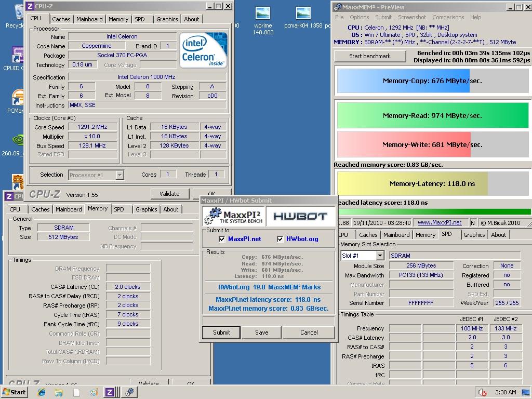This screenshot has width=532, height=399.
Task: Open Memory tab in top CPU-Z window
Action: pos(118,19)
